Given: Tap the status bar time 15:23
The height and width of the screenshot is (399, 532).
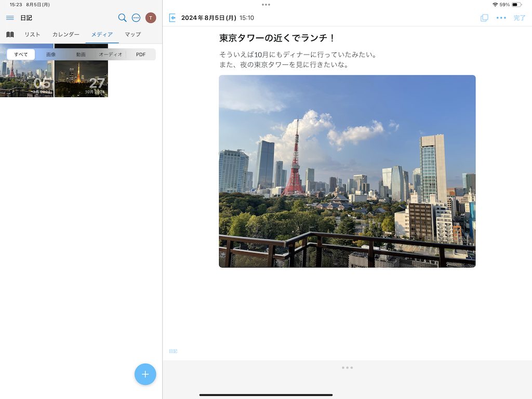Looking at the screenshot, I should [x=16, y=5].
